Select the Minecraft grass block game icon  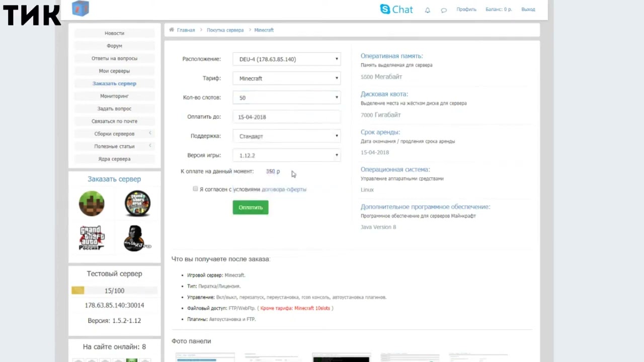pyautogui.click(x=92, y=203)
